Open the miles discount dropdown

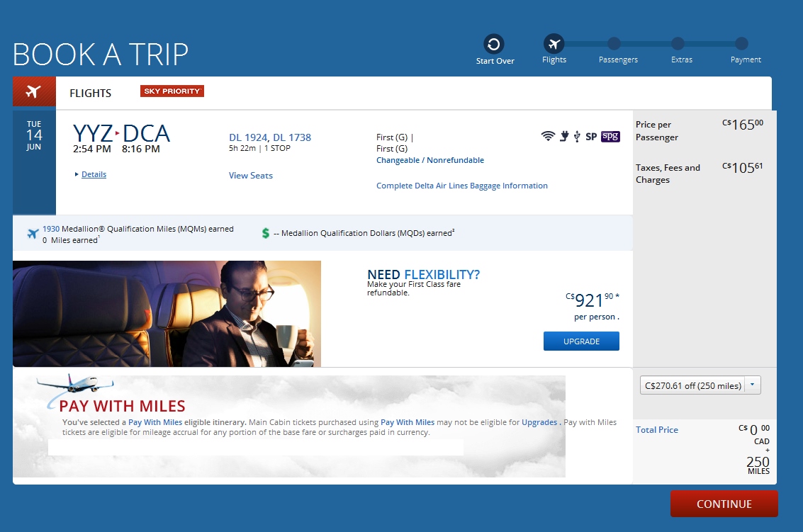[753, 384]
